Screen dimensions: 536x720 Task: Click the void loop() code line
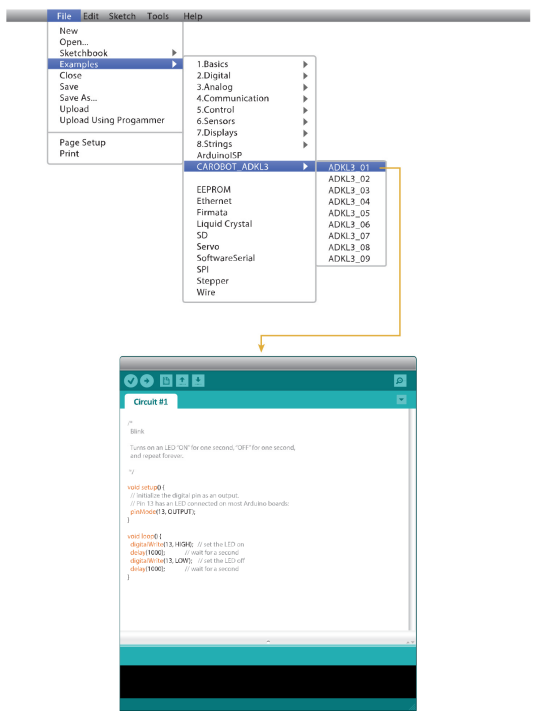click(x=144, y=536)
